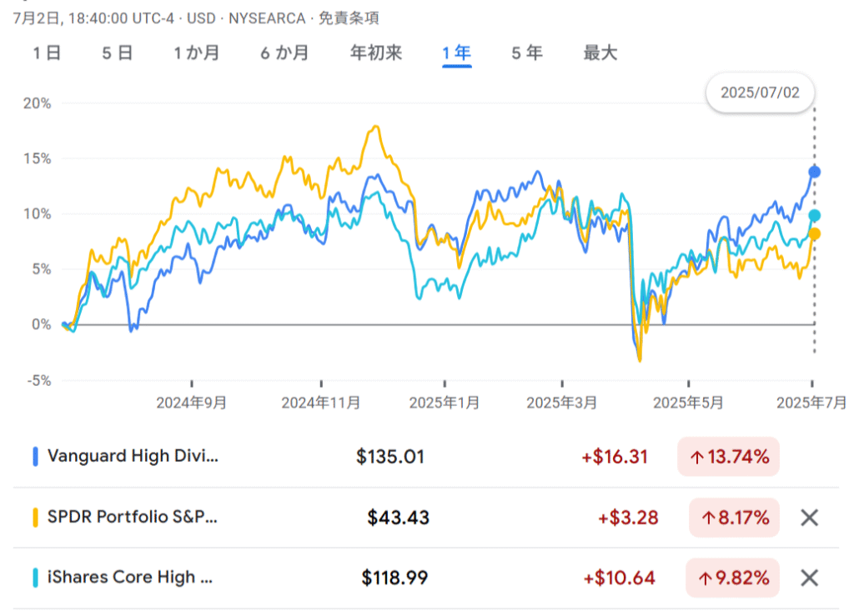
Task: Click the 2024年9月 axis label
Action: point(191,403)
